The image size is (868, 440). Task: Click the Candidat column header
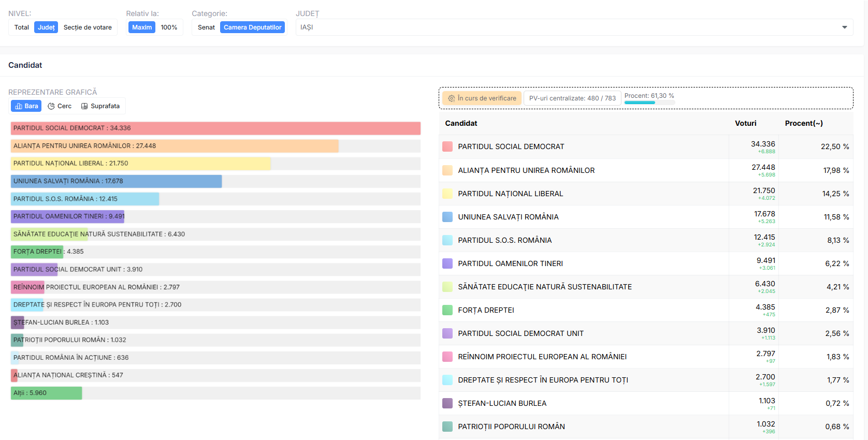click(461, 123)
